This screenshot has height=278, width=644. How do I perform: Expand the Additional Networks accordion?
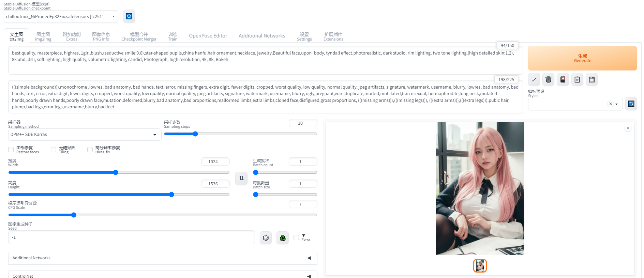point(163,258)
